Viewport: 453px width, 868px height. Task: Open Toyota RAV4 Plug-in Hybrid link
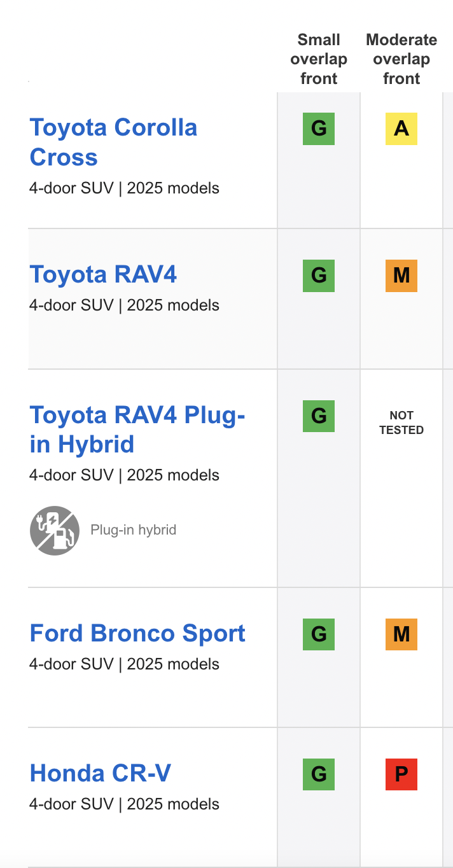coord(137,429)
